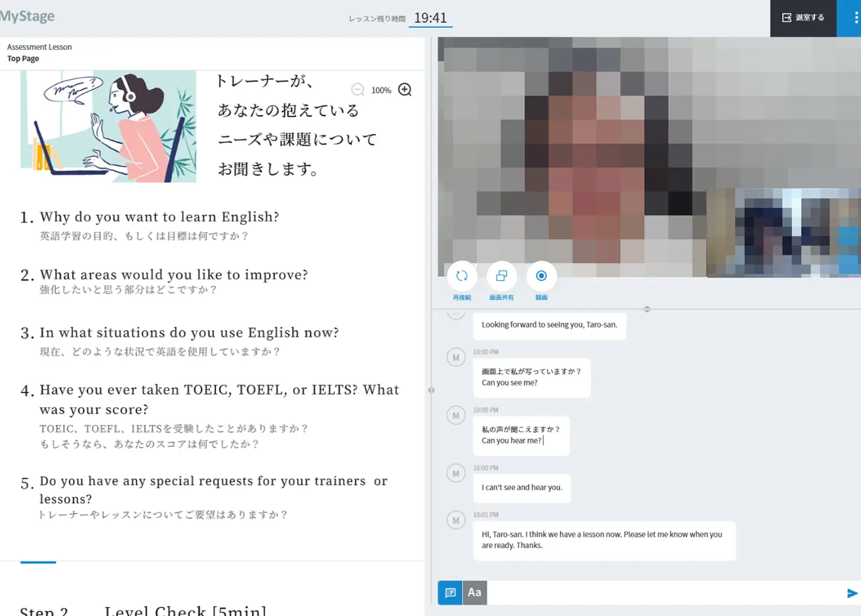Toggle the 録画 recording button
This screenshot has width=861, height=616.
(x=541, y=276)
